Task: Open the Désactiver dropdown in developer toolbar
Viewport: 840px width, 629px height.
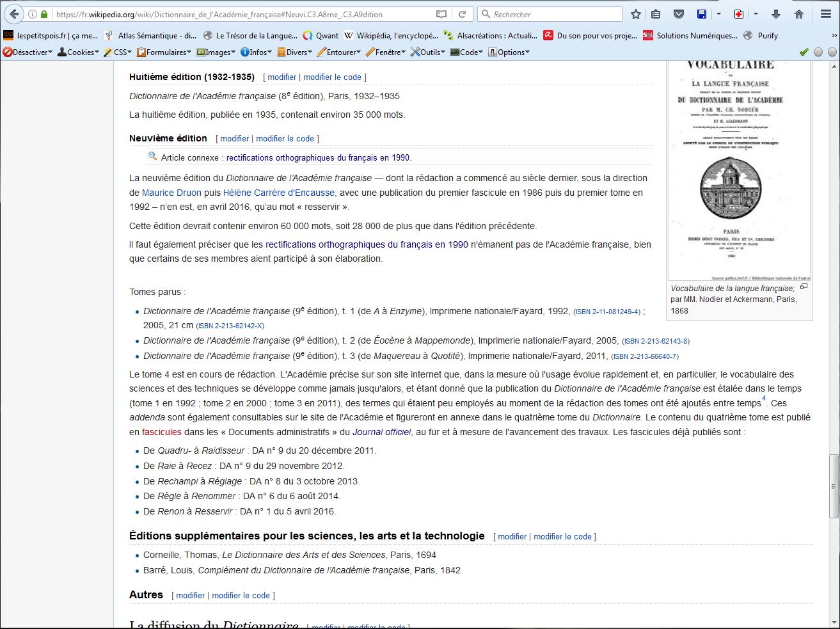Action: 28,52
